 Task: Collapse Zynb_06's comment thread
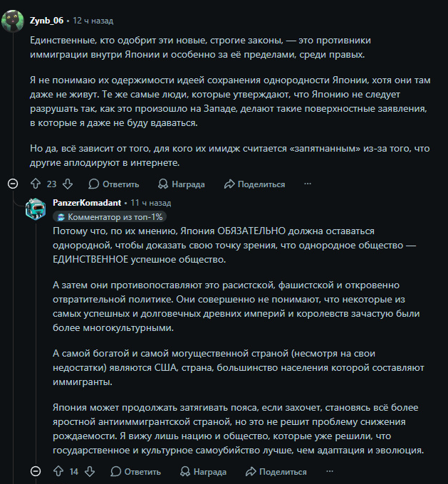(x=13, y=184)
